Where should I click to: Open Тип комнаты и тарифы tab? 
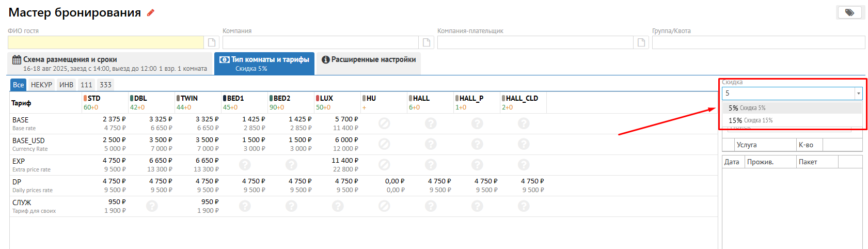tap(264, 64)
